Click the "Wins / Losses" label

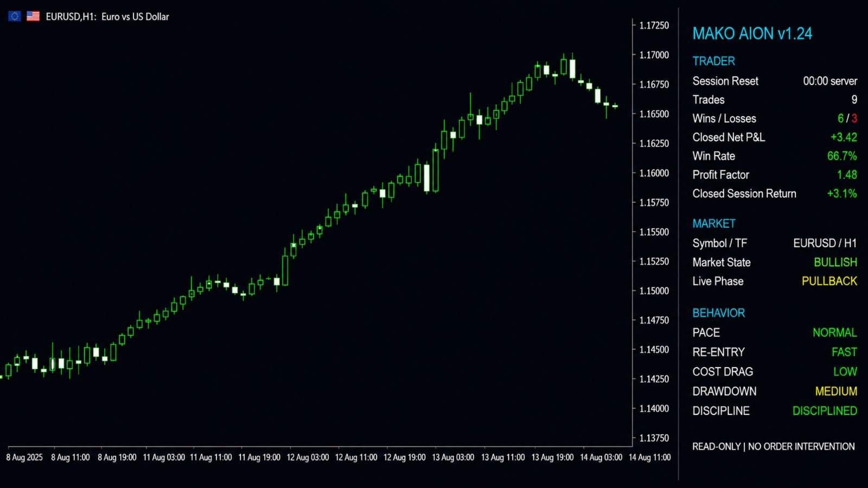pos(724,119)
